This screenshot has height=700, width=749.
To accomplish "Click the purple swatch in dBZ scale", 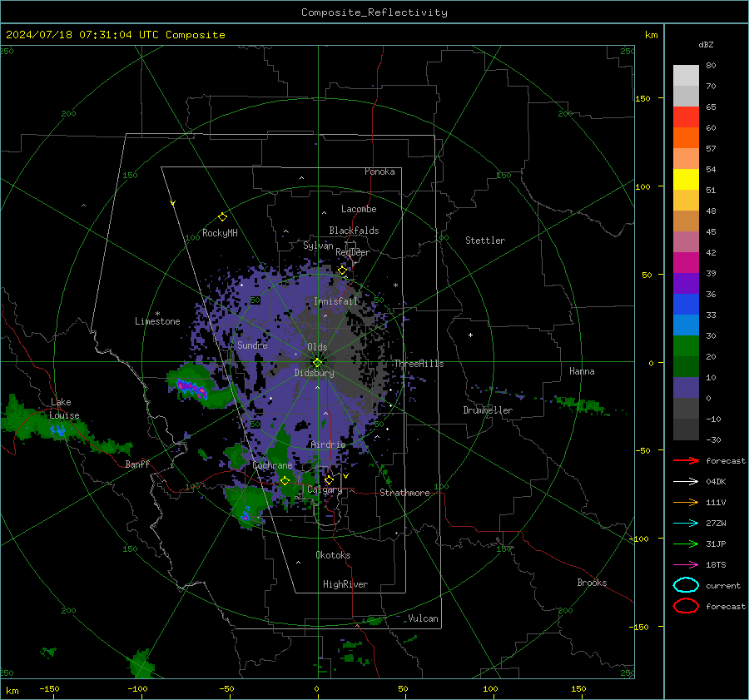I will click(x=686, y=283).
